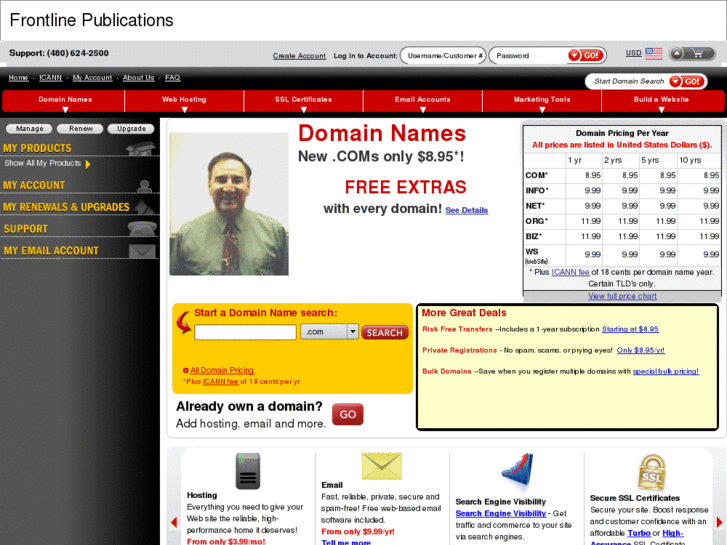This screenshot has height=545, width=727.
Task: Click the portrait photo of the man
Action: coord(229,204)
